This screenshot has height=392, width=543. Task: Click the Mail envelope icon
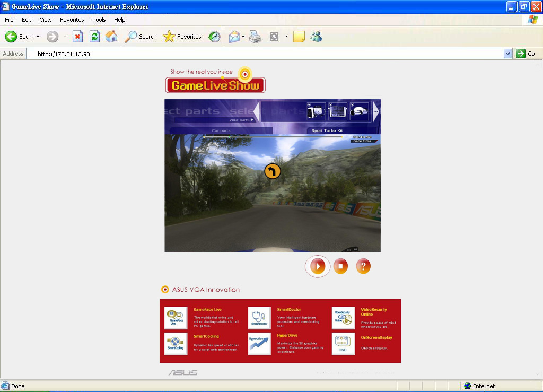pos(234,37)
